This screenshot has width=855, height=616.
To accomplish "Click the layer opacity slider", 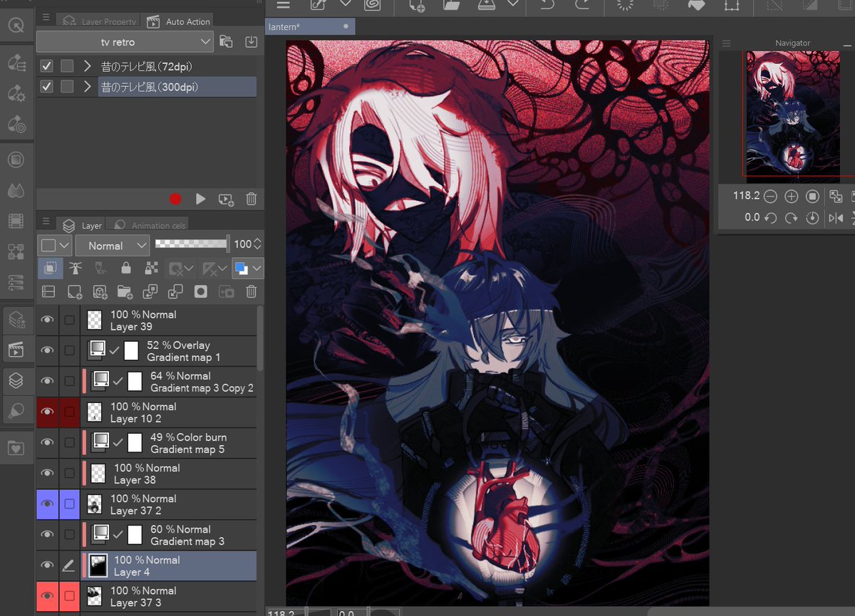I will tap(192, 244).
